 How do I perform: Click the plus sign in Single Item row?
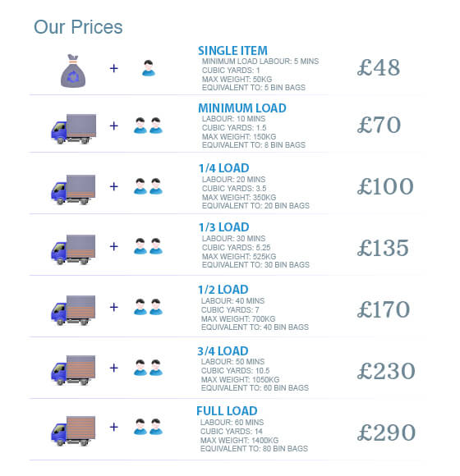point(114,68)
